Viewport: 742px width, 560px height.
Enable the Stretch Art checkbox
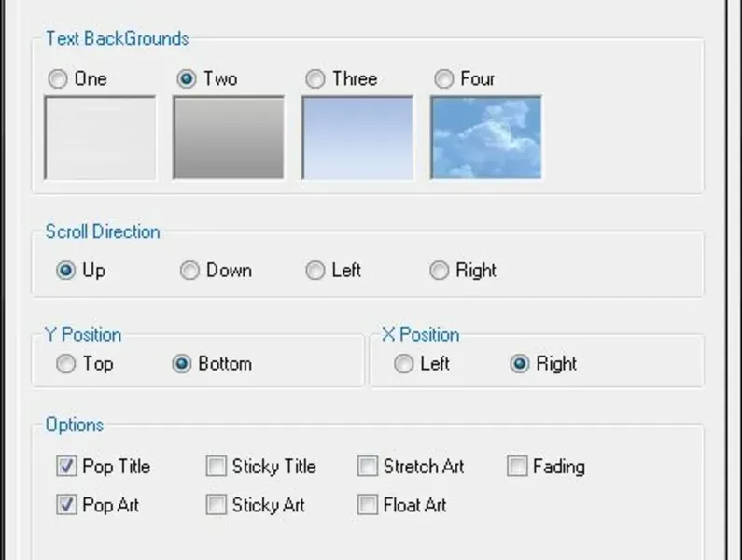pyautogui.click(x=368, y=466)
